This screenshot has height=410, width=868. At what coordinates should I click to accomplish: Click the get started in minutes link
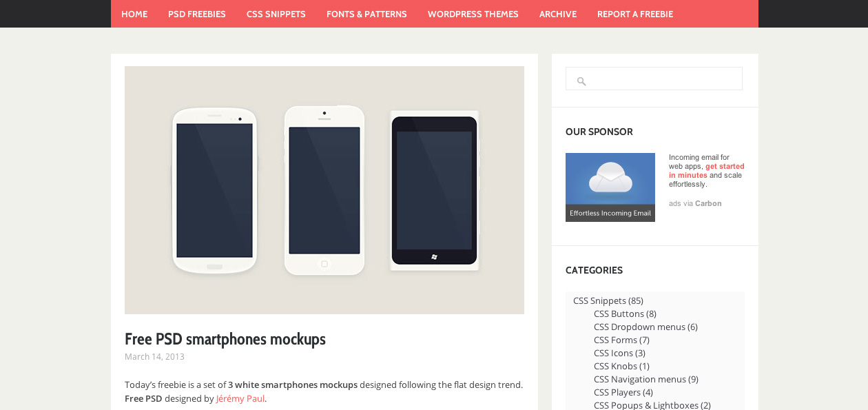(x=706, y=171)
